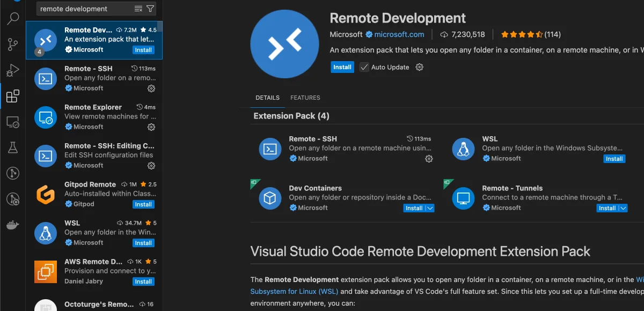The height and width of the screenshot is (311, 644).
Task: Select the Remote - SSH row in the search results
Action: point(94,79)
